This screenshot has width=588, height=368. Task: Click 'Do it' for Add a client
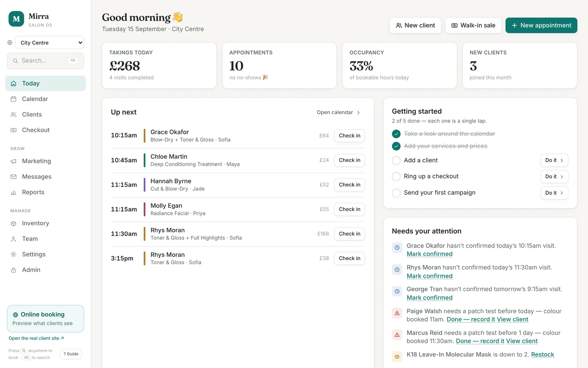coord(554,160)
